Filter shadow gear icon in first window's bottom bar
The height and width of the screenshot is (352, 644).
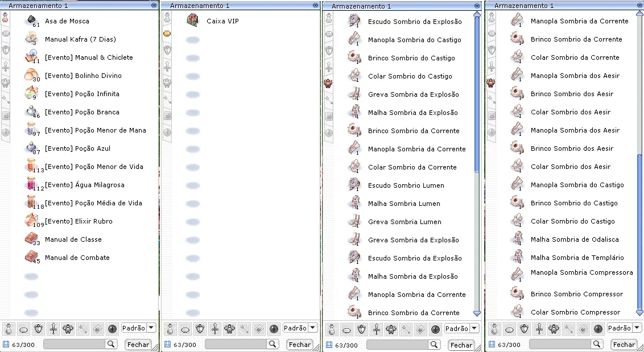68,329
